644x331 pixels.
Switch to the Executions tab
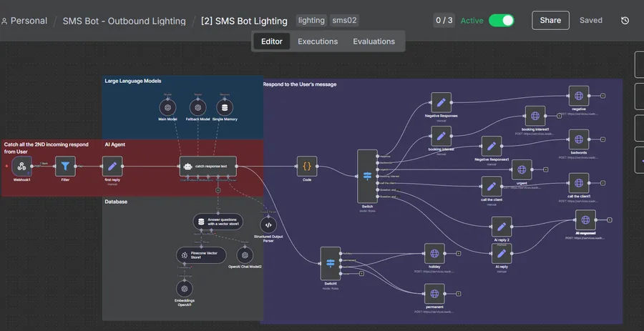(x=318, y=41)
